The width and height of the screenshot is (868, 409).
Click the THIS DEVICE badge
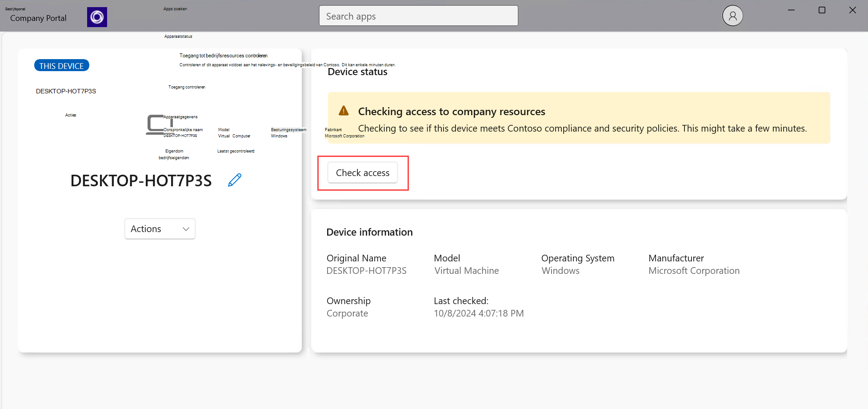coord(62,66)
